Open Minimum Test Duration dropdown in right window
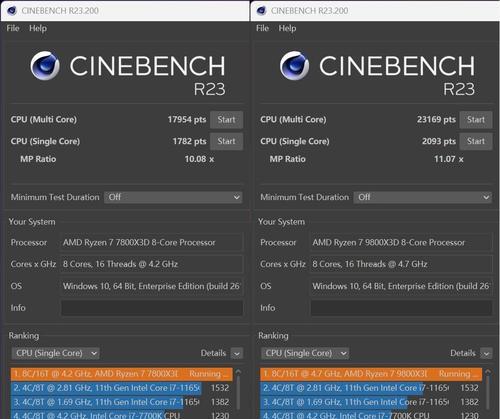 click(x=423, y=197)
